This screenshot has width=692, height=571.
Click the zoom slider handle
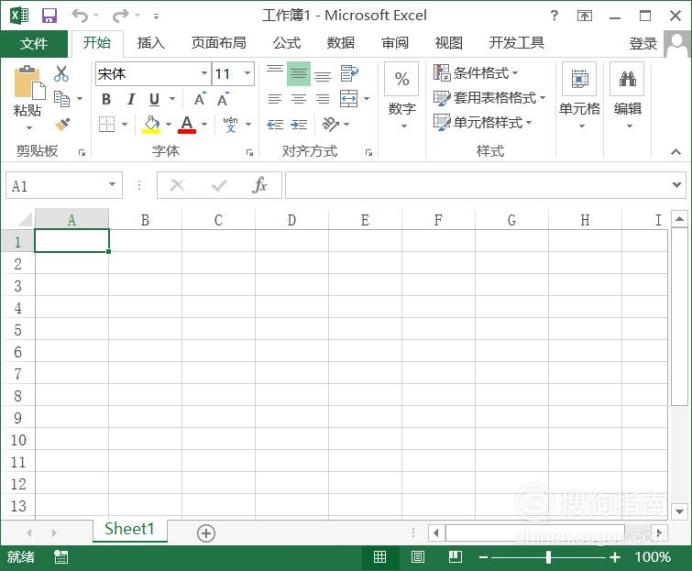point(548,557)
